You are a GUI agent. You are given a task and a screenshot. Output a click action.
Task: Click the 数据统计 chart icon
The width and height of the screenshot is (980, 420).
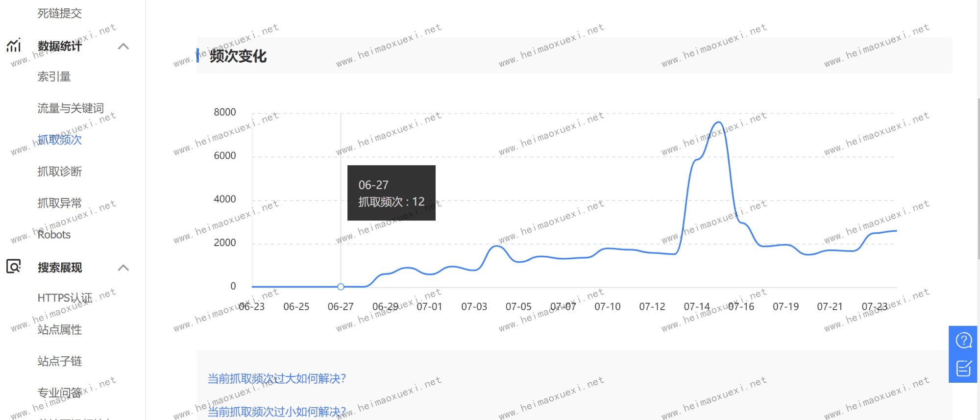tap(14, 46)
